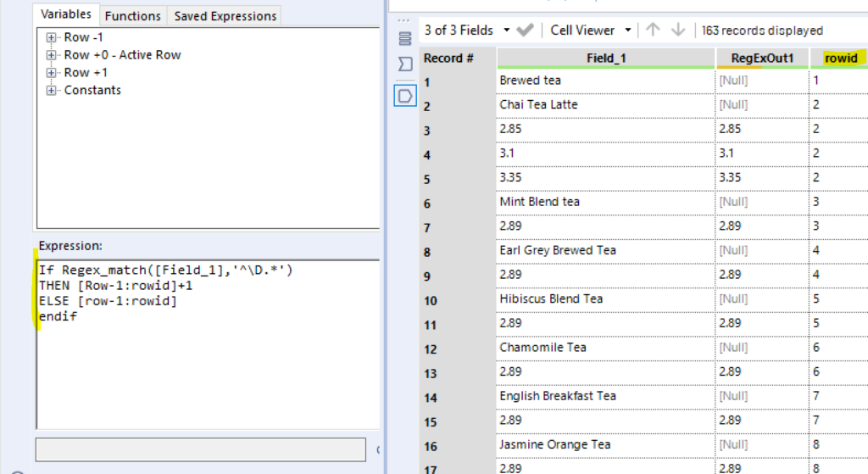Screen dimensions: 868x474
Task: Expand the Row -1 tree node
Action: [x=52, y=37]
